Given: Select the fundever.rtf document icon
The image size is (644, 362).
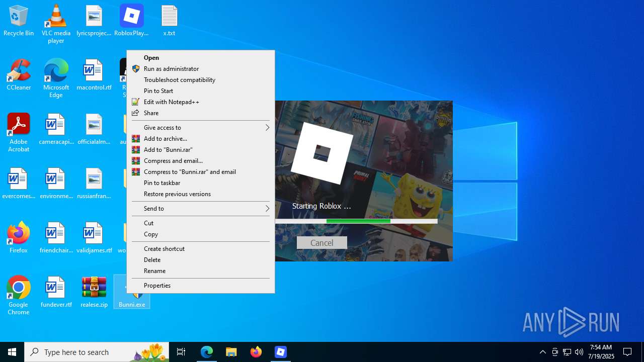Looking at the screenshot, I should (x=56, y=292).
